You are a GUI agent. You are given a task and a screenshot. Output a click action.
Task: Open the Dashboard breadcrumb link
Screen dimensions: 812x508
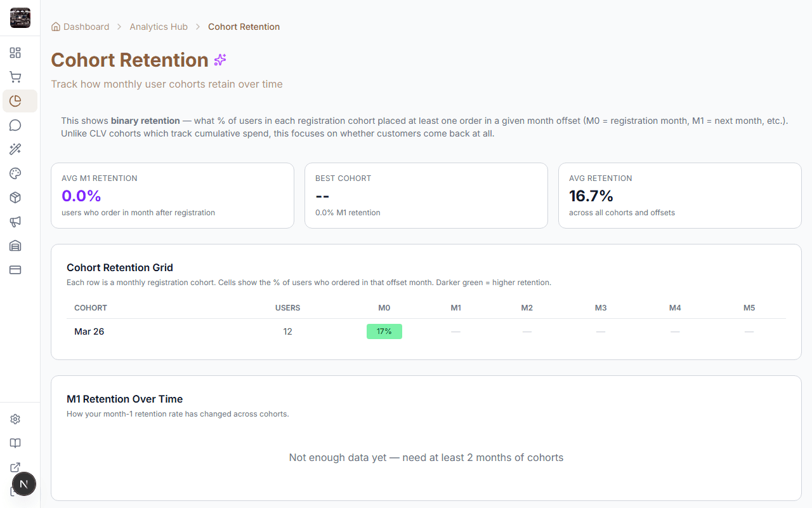tap(86, 27)
